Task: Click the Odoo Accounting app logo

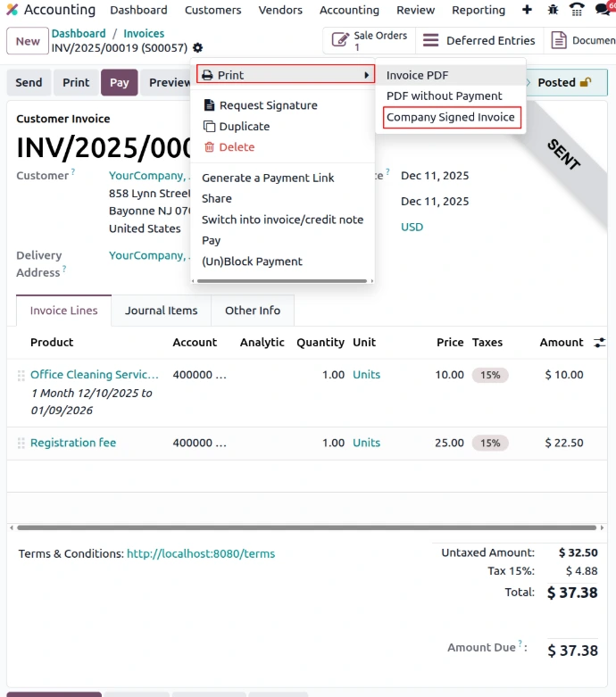Action: coord(12,10)
